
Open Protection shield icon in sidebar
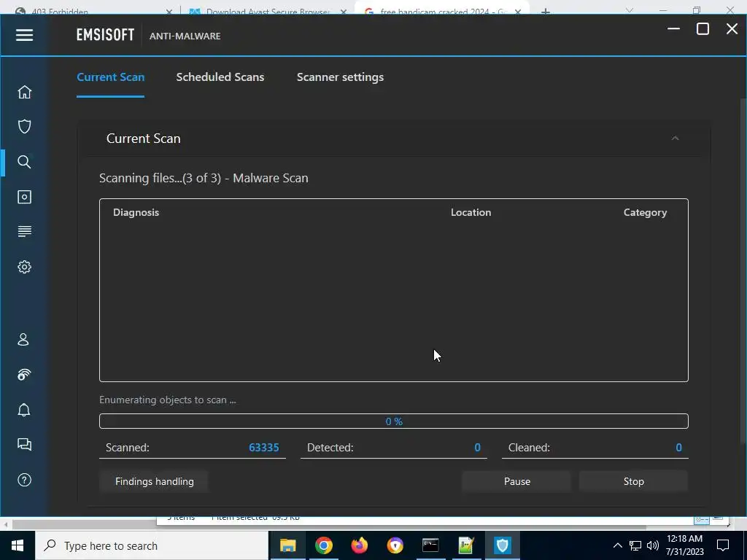click(x=24, y=127)
